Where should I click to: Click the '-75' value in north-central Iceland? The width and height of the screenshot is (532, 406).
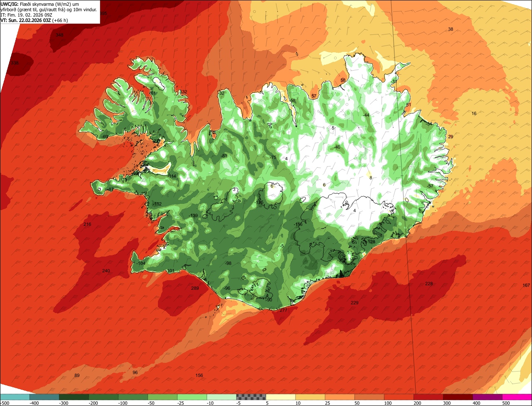pos(273,157)
